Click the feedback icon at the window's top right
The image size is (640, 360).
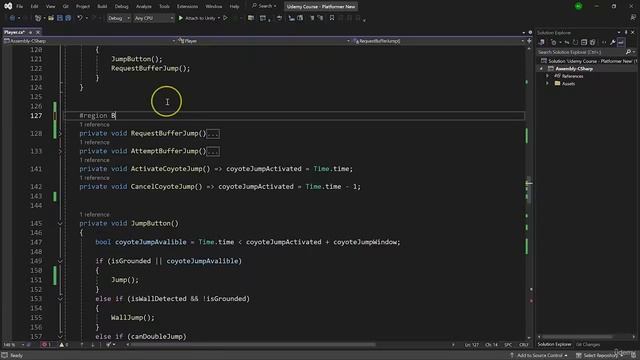pyautogui.click(x=633, y=18)
